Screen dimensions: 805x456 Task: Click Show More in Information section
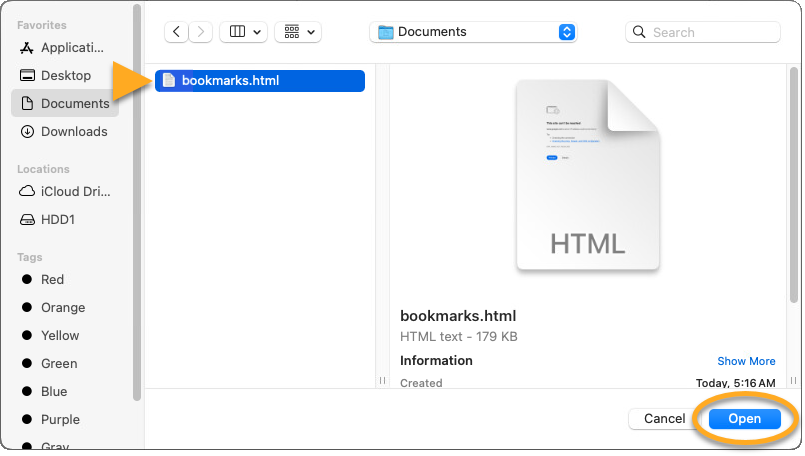pos(745,361)
